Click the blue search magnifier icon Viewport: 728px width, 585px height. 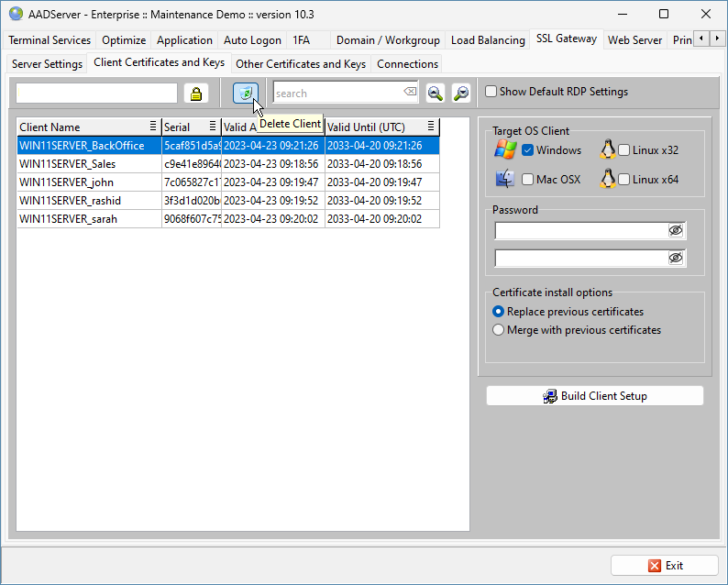click(461, 94)
